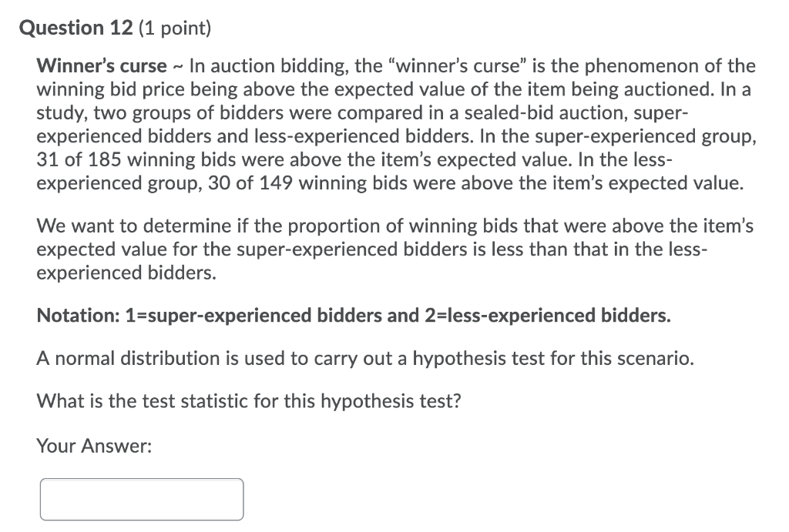Viewport: 789px width, 532px height.
Task: Click the second paragraph about proportions
Action: [385, 249]
